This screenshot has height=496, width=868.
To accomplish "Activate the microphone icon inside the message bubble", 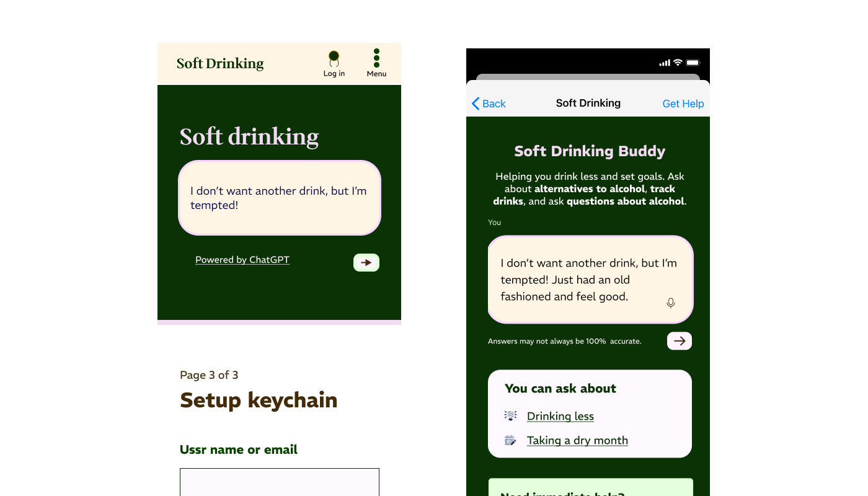I will tap(670, 303).
